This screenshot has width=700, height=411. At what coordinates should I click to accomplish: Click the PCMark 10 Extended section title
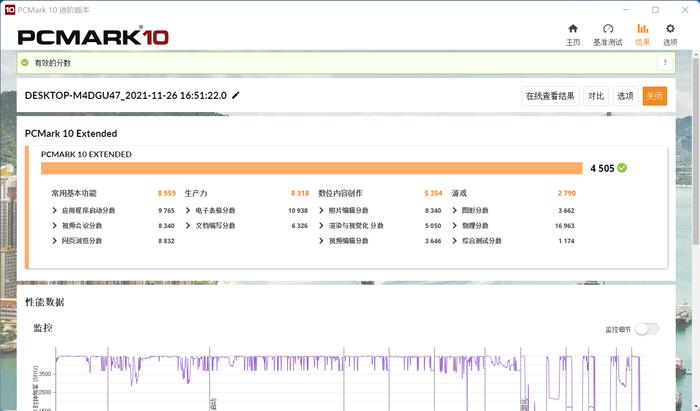(x=71, y=133)
